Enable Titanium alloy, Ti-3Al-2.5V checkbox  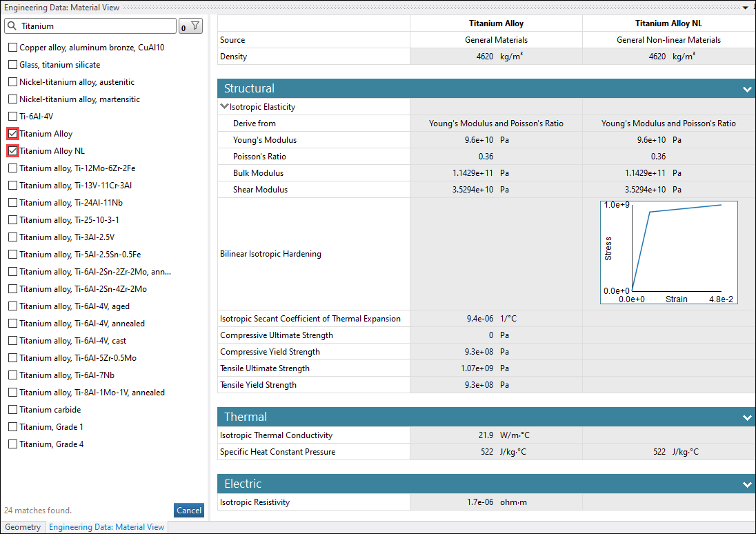click(x=13, y=237)
